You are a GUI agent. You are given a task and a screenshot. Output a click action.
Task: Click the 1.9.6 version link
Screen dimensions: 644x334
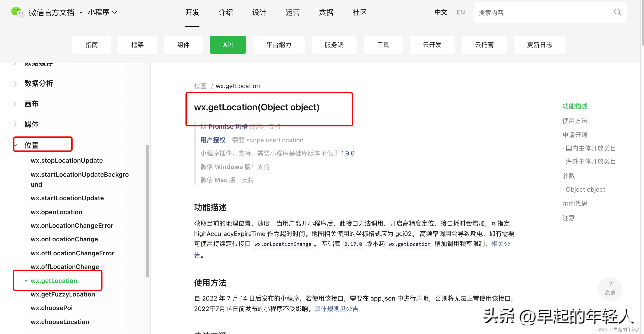[x=347, y=153]
